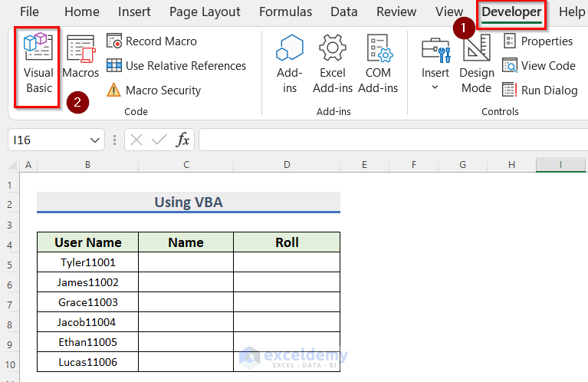This screenshot has width=588, height=382.
Task: Select cell containing Lucas11006
Action: pos(87,362)
